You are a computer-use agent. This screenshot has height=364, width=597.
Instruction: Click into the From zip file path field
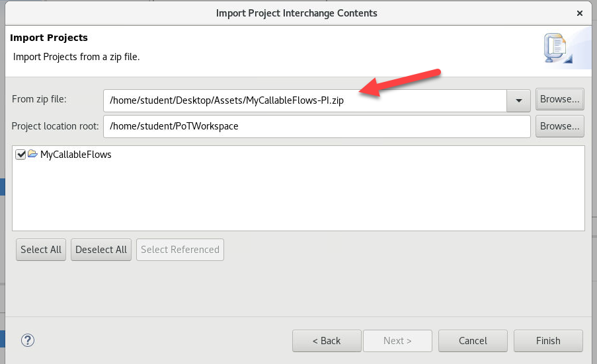point(304,100)
